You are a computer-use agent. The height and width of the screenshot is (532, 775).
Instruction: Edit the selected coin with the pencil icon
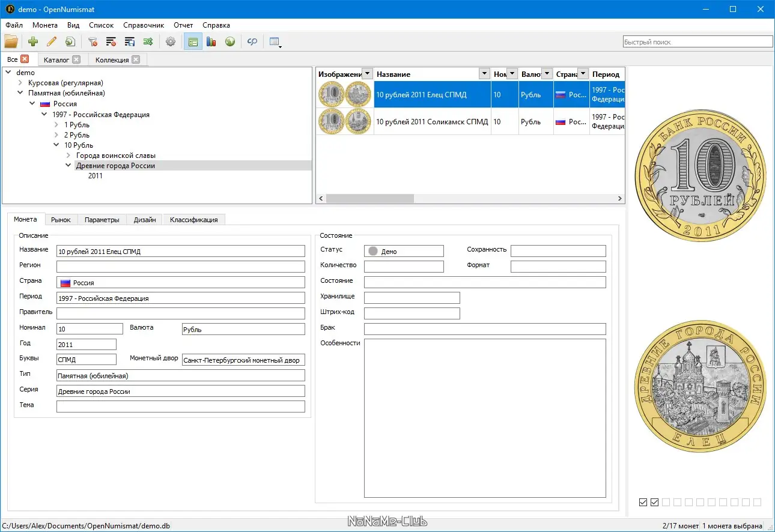pyautogui.click(x=52, y=42)
